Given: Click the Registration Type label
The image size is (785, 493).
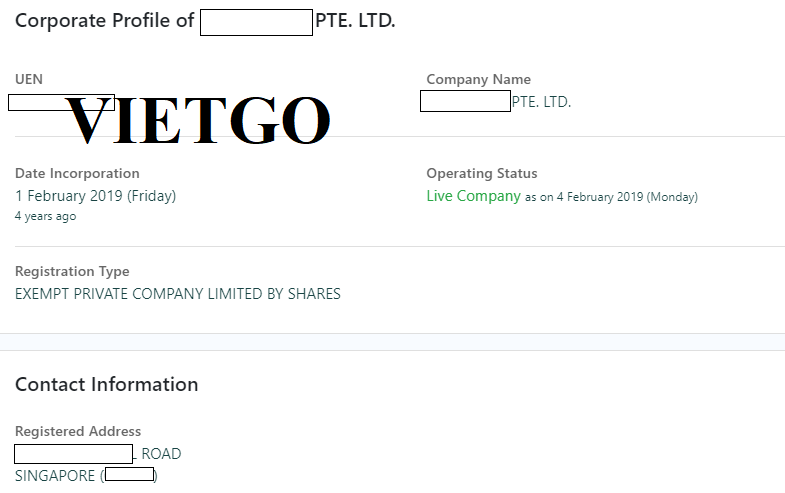Looking at the screenshot, I should tap(72, 271).
